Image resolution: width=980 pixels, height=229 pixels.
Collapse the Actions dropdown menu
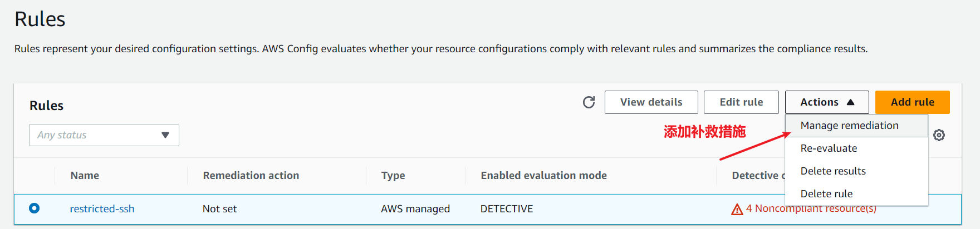[x=826, y=102]
